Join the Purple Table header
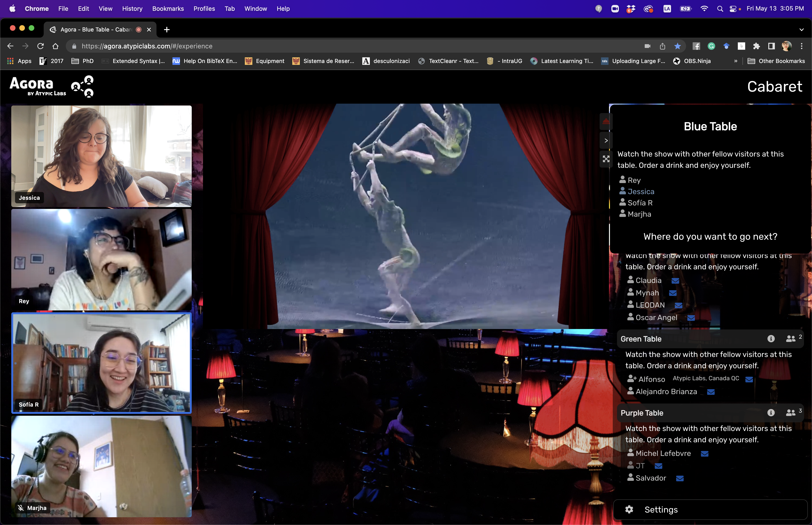812x525 pixels. pos(642,413)
